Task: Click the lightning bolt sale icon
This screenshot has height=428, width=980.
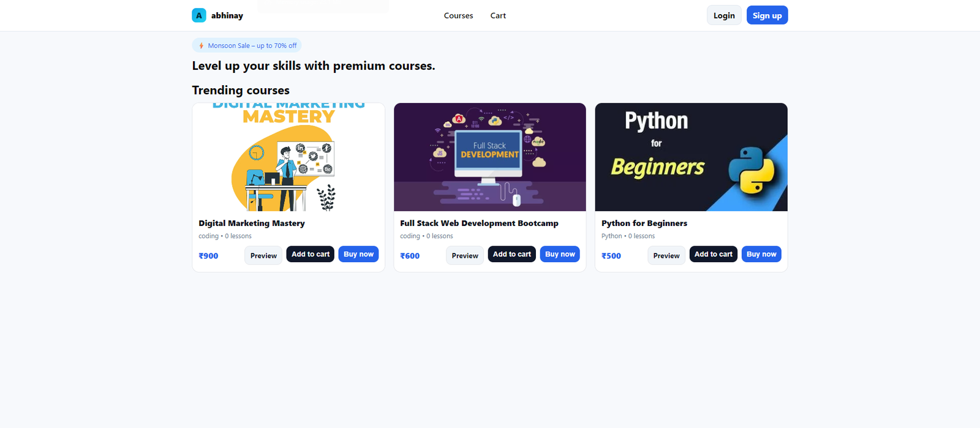Action: point(201,46)
